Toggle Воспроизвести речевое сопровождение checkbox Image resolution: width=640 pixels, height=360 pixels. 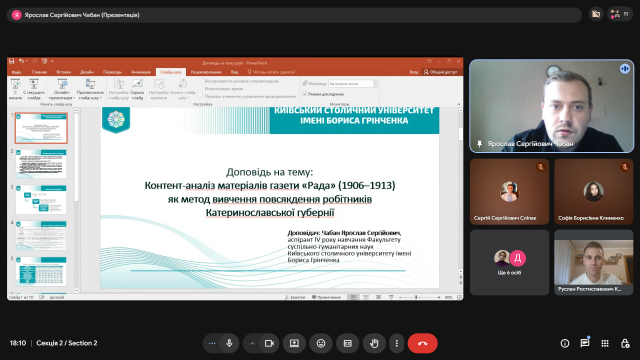click(x=201, y=81)
